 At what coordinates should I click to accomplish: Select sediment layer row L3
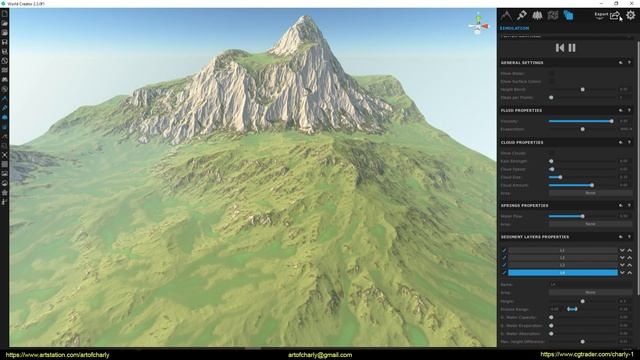(562, 265)
